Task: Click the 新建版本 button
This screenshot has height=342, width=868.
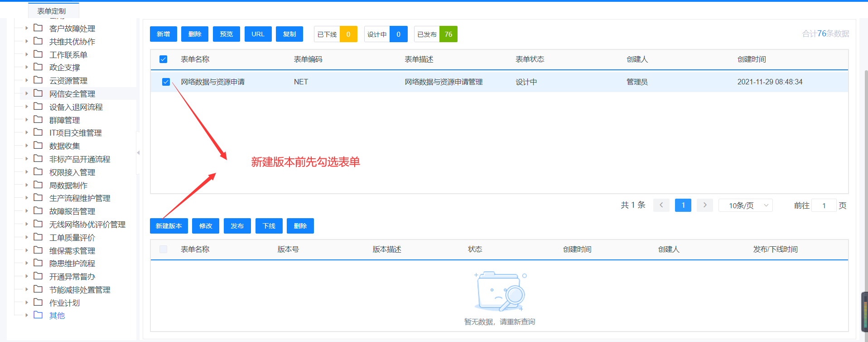Action: tap(169, 226)
